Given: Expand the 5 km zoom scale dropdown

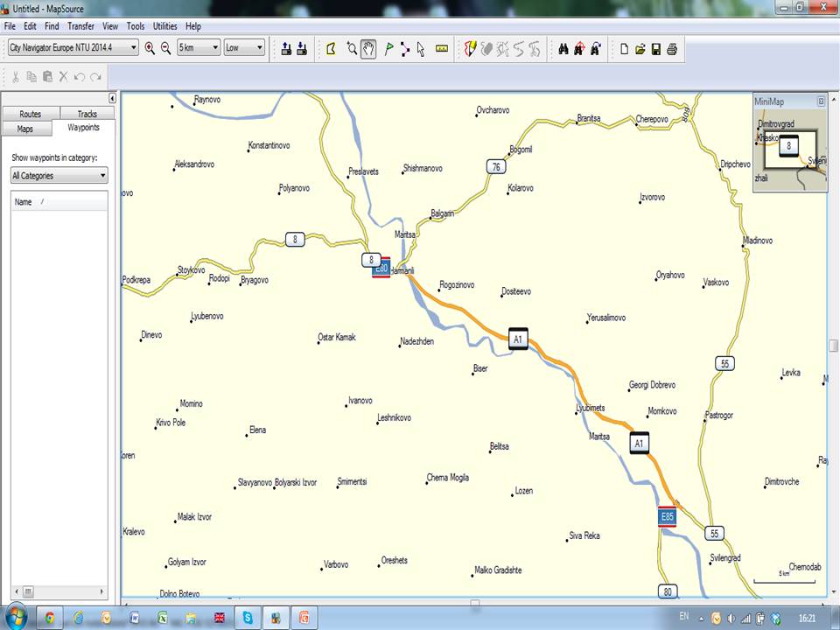Looking at the screenshot, I should point(199,48).
